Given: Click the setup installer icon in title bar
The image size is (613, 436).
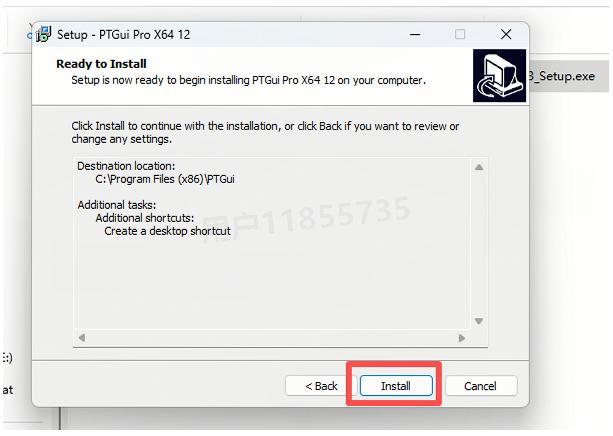Looking at the screenshot, I should click(x=44, y=34).
